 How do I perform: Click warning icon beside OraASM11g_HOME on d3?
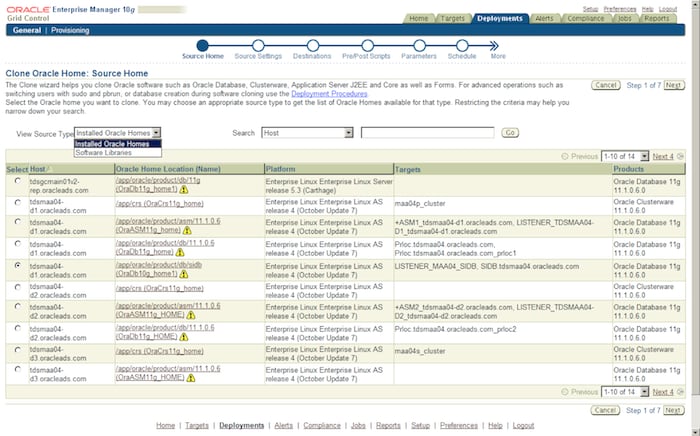coord(191,378)
